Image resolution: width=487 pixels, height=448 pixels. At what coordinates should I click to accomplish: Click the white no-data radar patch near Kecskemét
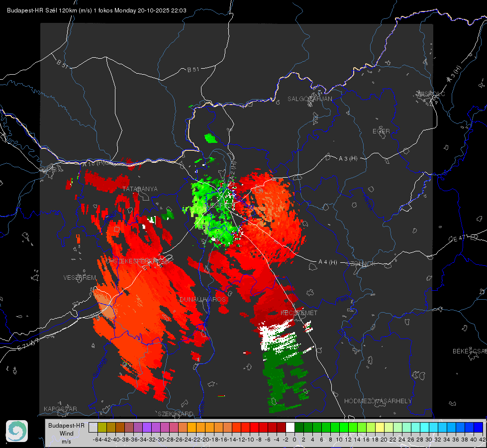click(278, 337)
